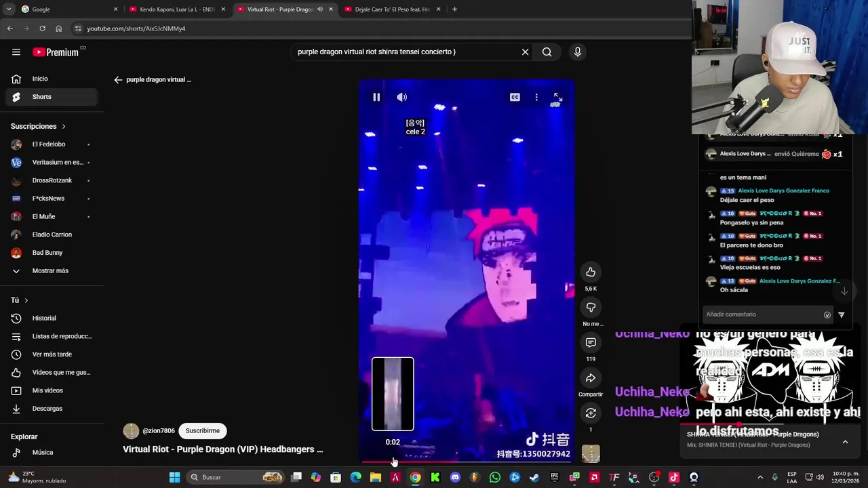This screenshot has height=488, width=868.
Task: Share this Short
Action: [x=591, y=378]
